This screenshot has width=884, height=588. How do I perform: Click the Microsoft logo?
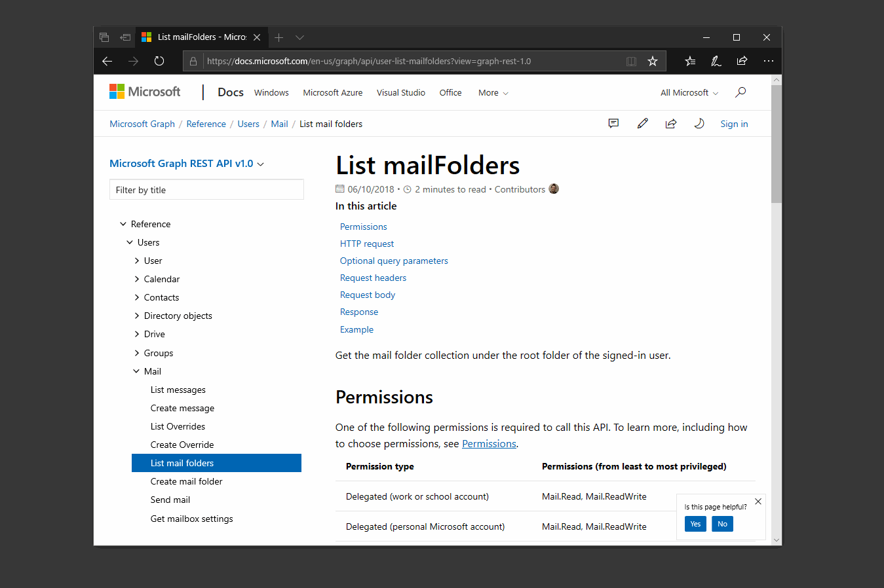point(145,92)
